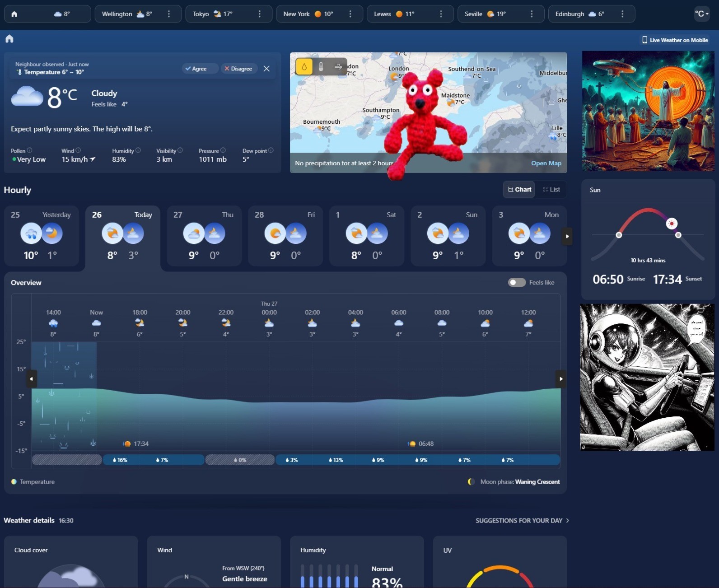Screen dimensions: 719x588
Task: Click the Visibility info icon
Action: pyautogui.click(x=180, y=150)
